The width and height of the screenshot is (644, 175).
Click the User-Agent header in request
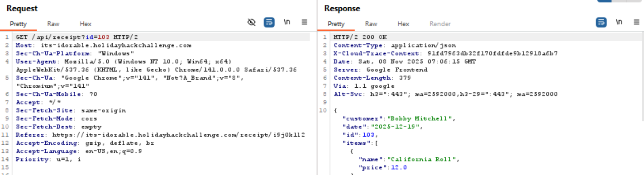[x=156, y=66]
